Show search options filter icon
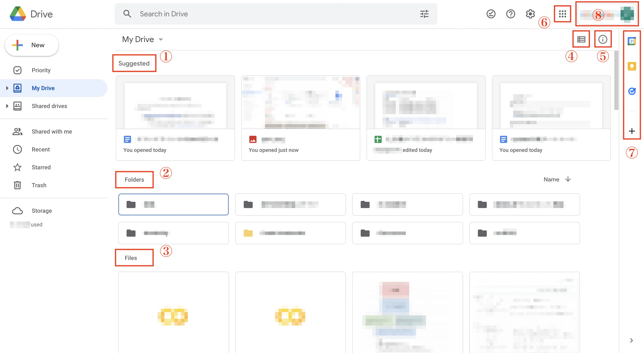 (x=424, y=14)
